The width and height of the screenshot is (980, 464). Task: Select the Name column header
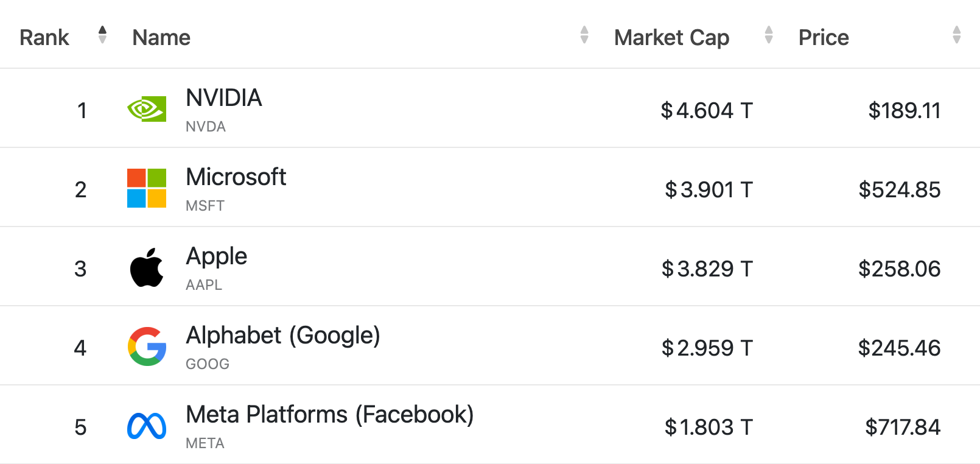pyautogui.click(x=161, y=37)
